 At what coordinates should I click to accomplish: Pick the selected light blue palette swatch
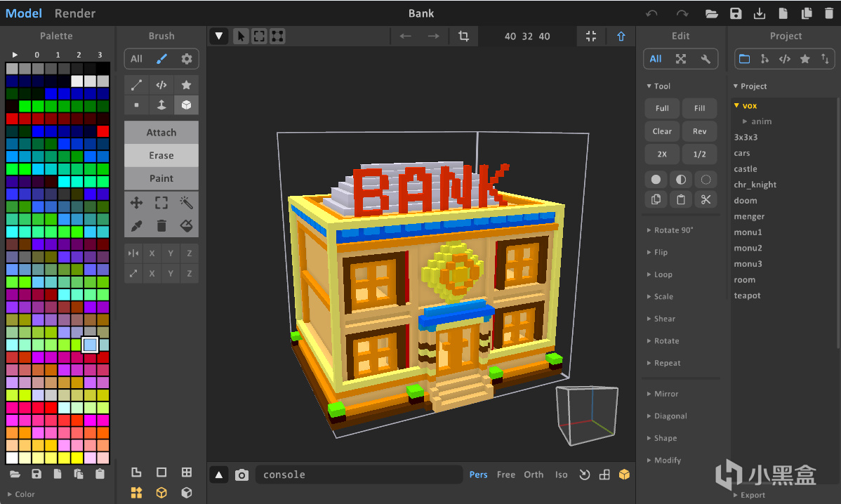tap(90, 345)
